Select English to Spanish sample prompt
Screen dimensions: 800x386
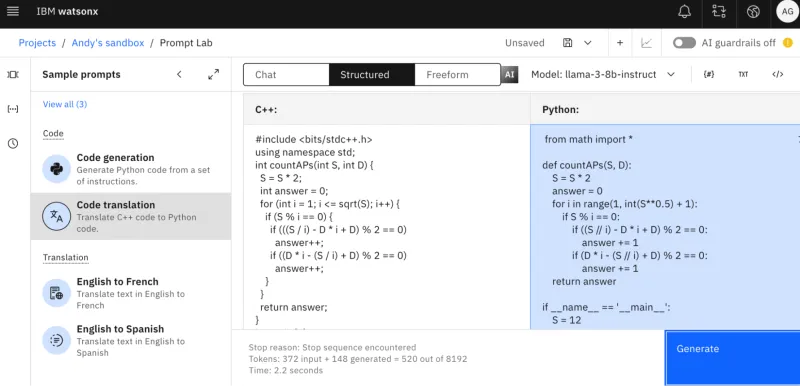(131, 341)
